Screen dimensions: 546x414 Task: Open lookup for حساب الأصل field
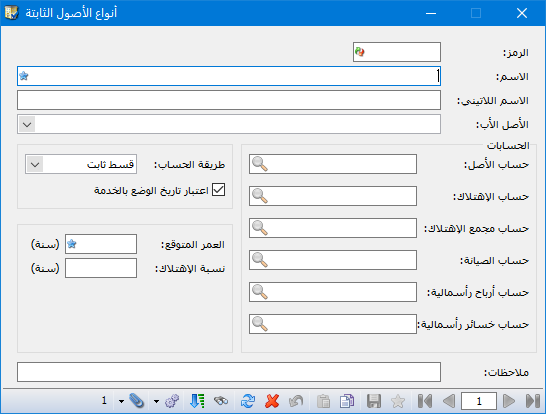(260, 164)
